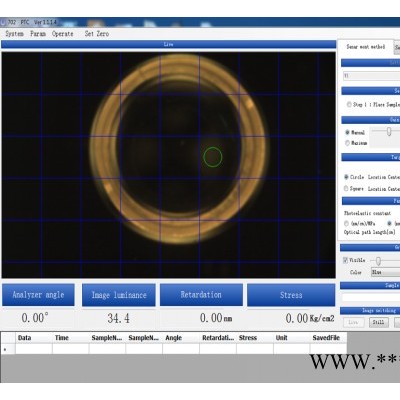Click the 0.00 nm retardation value

click(x=216, y=318)
